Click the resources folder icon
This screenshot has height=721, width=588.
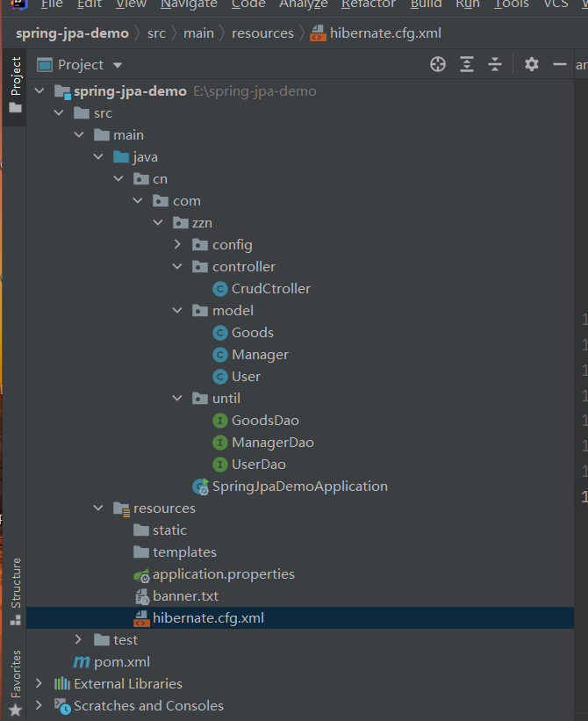pos(122,509)
